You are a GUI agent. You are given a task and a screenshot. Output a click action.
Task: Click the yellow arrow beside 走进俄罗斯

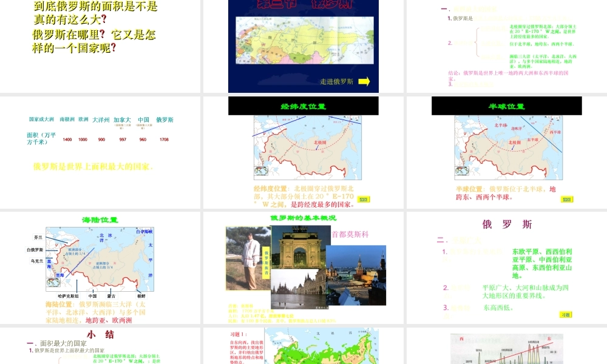[364, 81]
